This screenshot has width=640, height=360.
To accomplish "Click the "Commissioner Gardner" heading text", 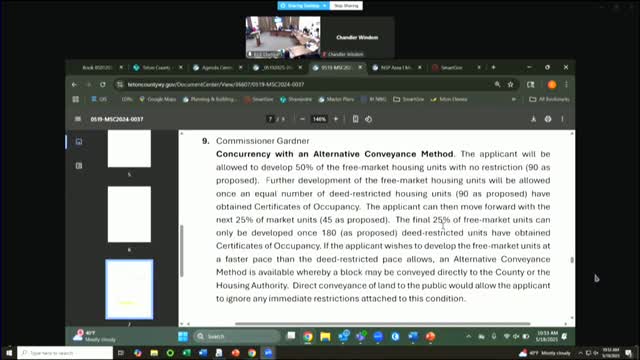I will tap(262, 141).
